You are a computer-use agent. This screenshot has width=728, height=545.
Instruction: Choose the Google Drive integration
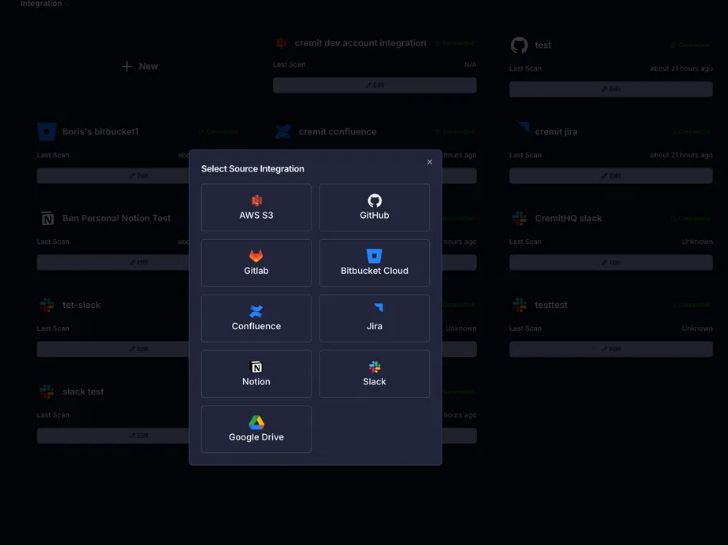[x=256, y=429]
